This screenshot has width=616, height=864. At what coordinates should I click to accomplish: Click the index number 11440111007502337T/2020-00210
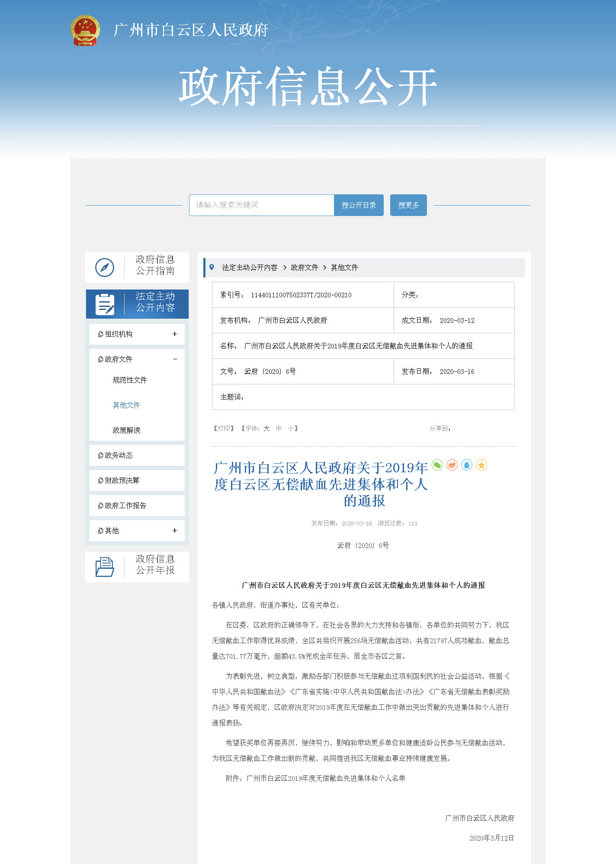pyautogui.click(x=301, y=295)
